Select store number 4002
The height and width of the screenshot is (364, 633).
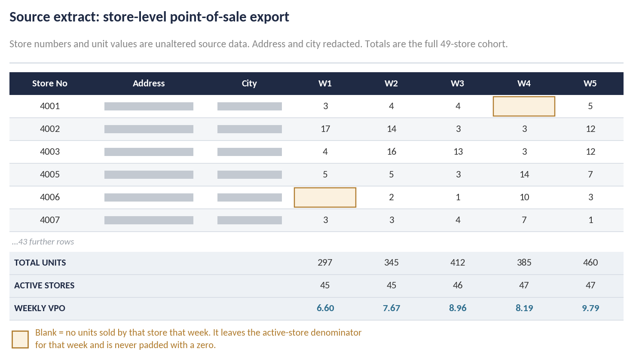[50, 129]
